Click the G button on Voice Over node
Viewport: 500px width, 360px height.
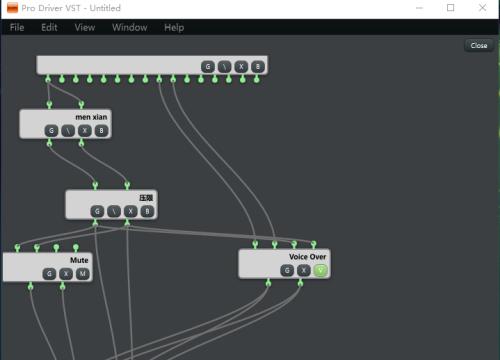tap(287, 270)
